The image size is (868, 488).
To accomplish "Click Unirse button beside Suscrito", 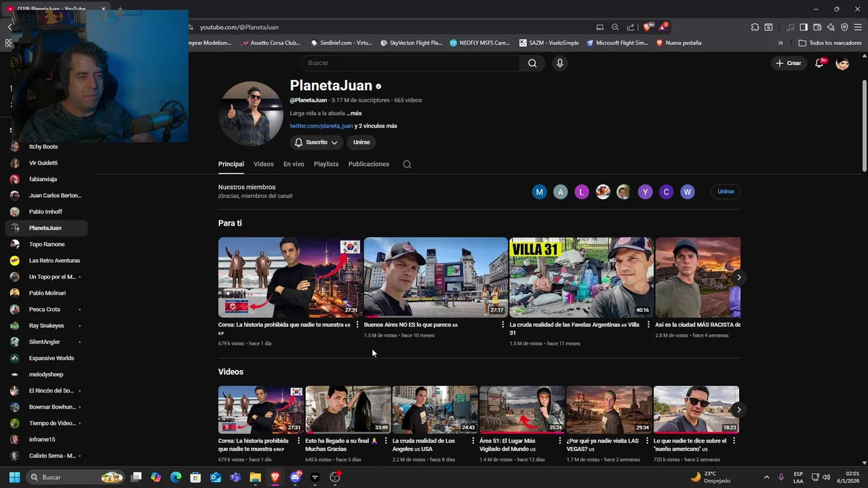I will pos(361,142).
